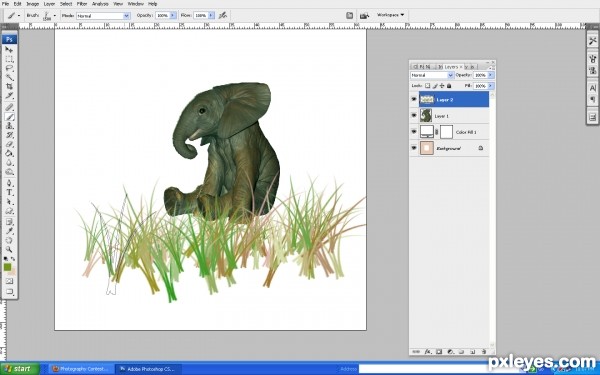Open Layers Fill slider arrow
Viewport: 600px width, 375px height.
coord(491,86)
